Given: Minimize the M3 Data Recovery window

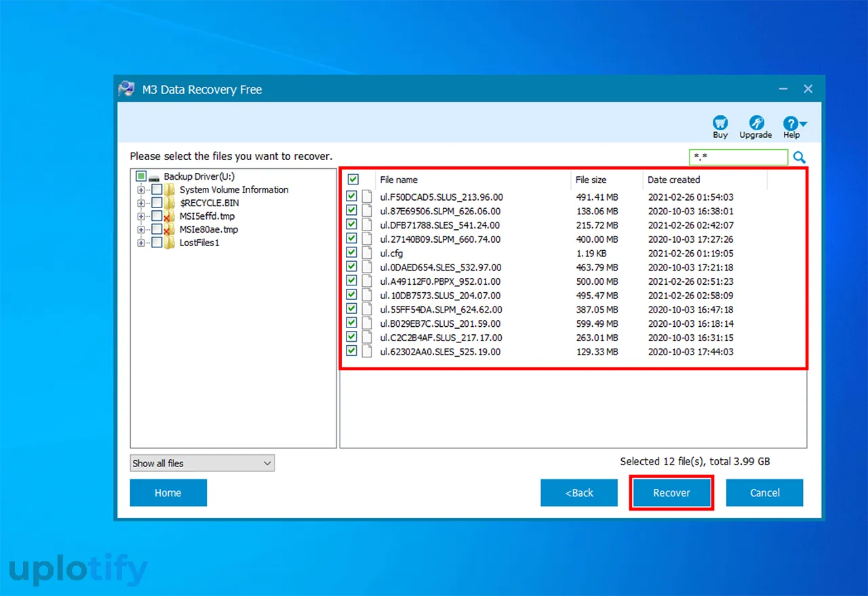Looking at the screenshot, I should [x=783, y=89].
